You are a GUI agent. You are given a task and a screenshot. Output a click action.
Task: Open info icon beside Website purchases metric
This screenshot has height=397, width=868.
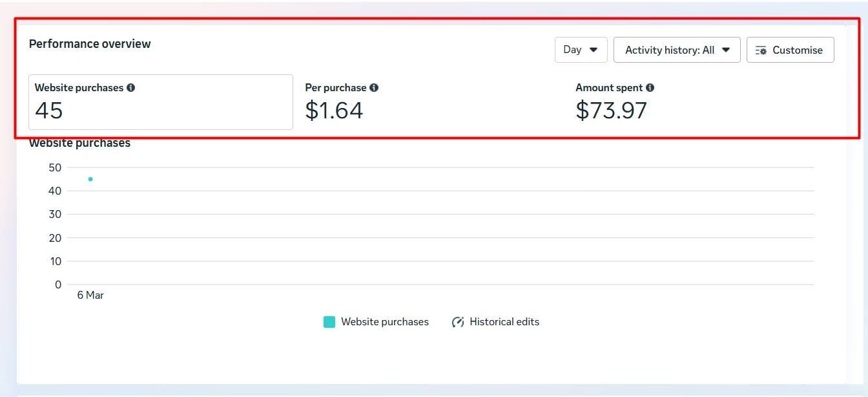pos(131,88)
